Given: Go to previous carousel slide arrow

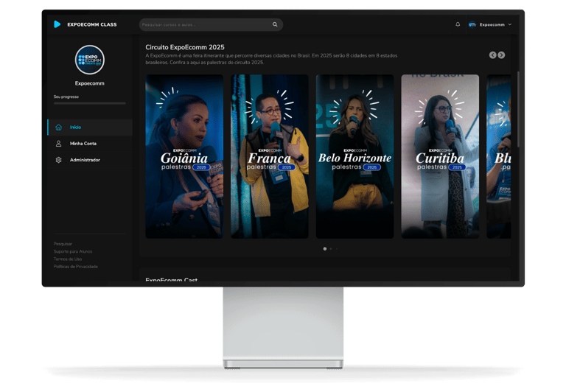Looking at the screenshot, I should [x=493, y=55].
